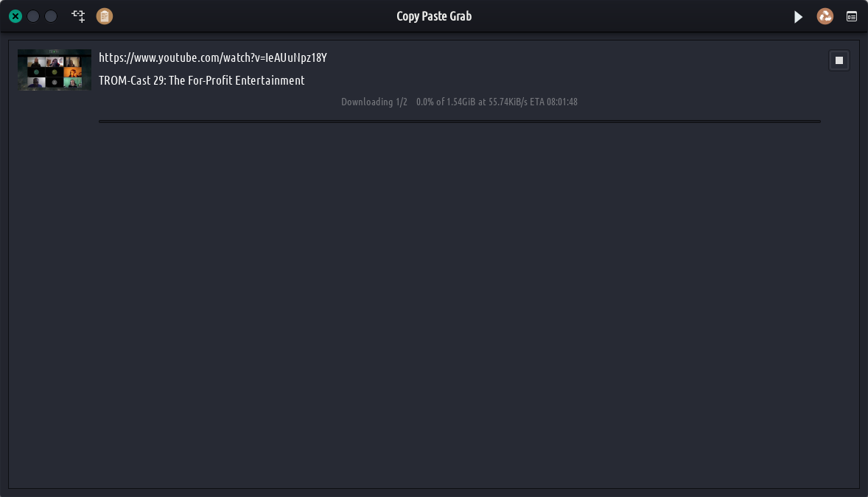Click the 1.54GiB file size text
Screen dimensions: 868x497
(x=461, y=102)
